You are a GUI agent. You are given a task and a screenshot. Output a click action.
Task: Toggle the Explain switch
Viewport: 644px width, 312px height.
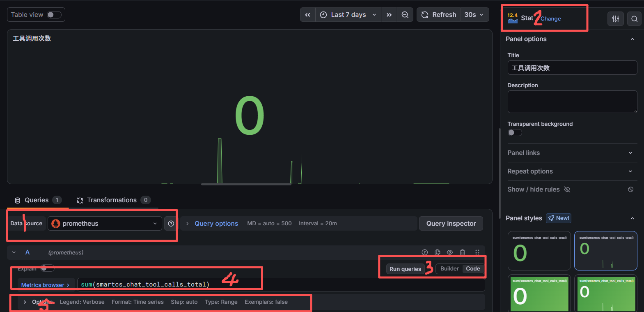47,268
